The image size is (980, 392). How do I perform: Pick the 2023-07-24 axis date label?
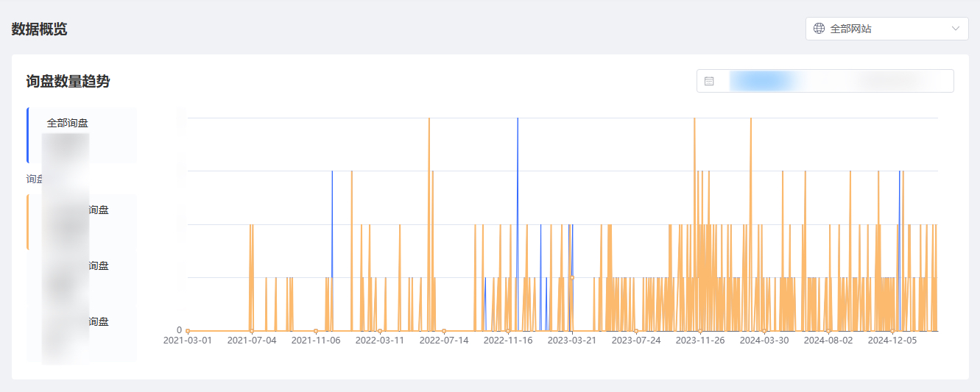636,341
